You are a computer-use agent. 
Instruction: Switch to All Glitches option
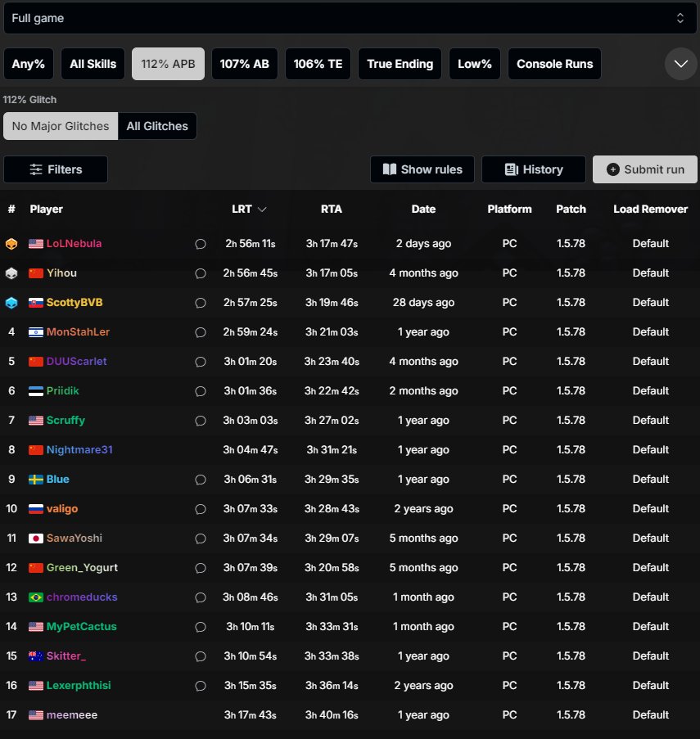tap(157, 126)
